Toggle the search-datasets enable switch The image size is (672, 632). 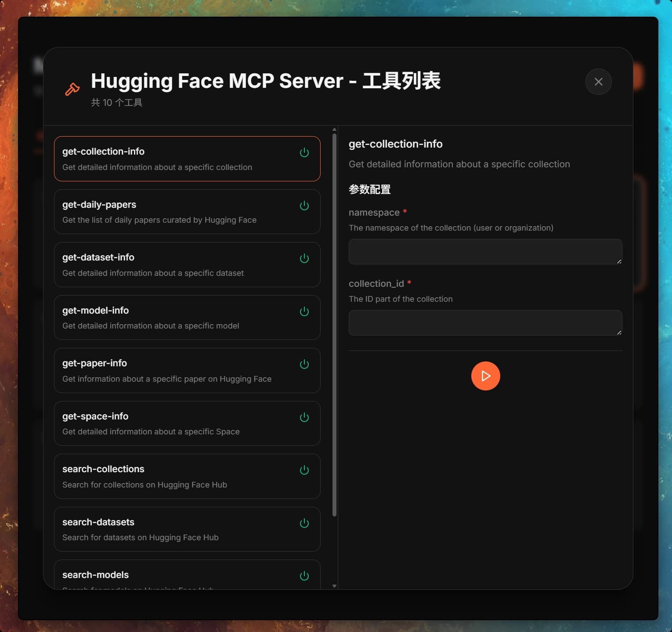coord(304,523)
